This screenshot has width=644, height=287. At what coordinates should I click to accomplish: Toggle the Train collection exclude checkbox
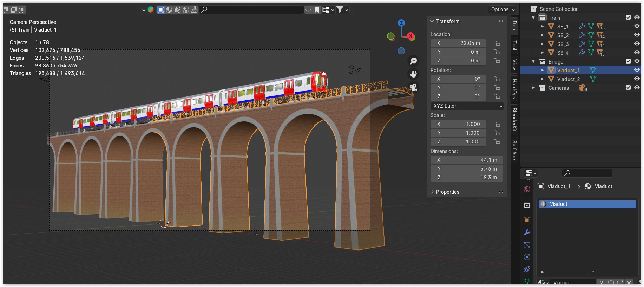coord(628,18)
